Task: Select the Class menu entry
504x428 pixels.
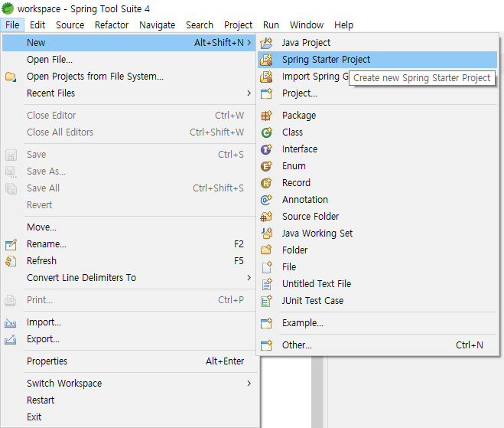Action: 377,132
